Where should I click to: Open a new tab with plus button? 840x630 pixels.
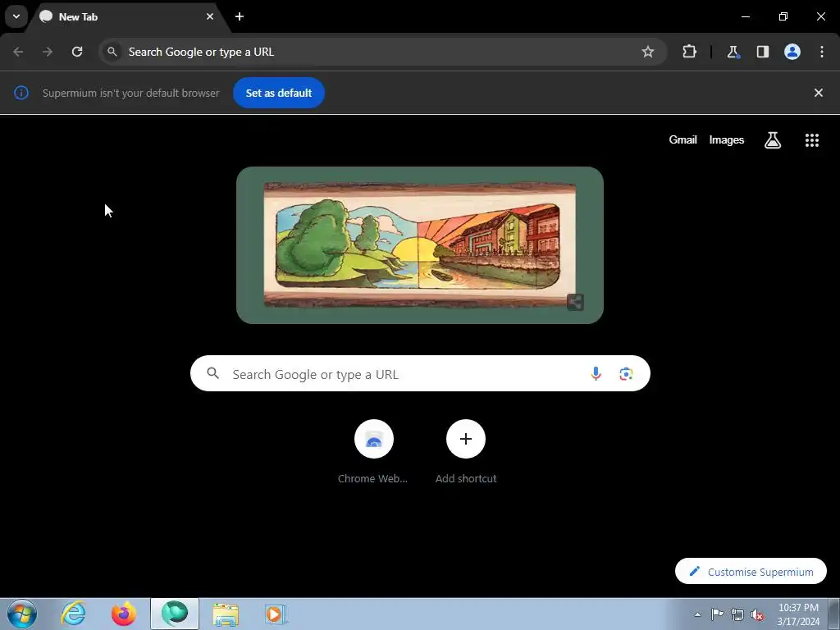tap(240, 16)
